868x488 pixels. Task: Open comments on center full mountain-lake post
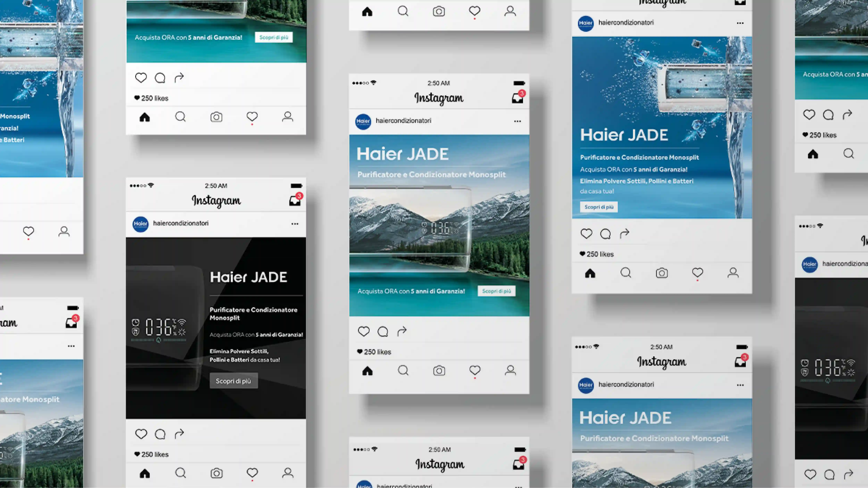coord(383,332)
